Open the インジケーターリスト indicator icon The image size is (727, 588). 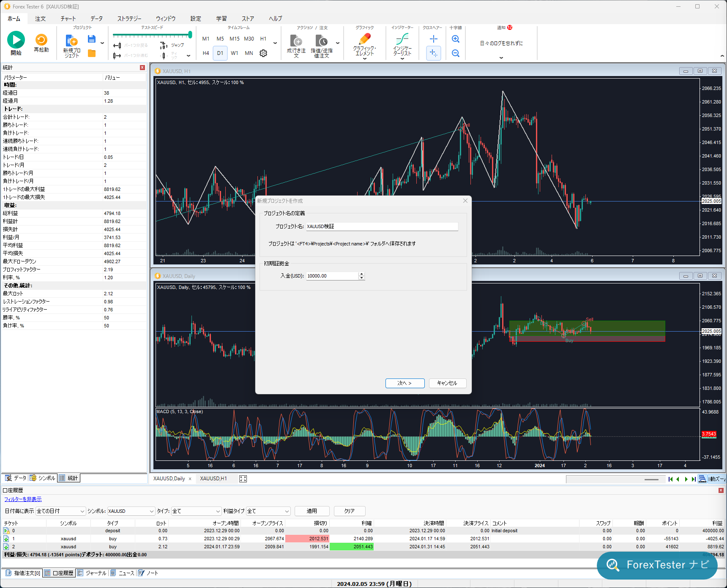click(x=402, y=39)
